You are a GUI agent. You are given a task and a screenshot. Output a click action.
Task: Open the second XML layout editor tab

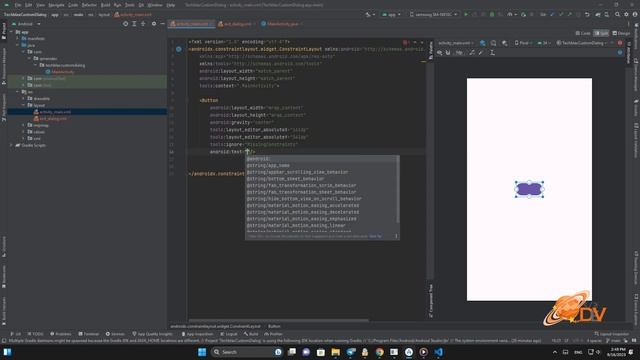click(x=237, y=24)
